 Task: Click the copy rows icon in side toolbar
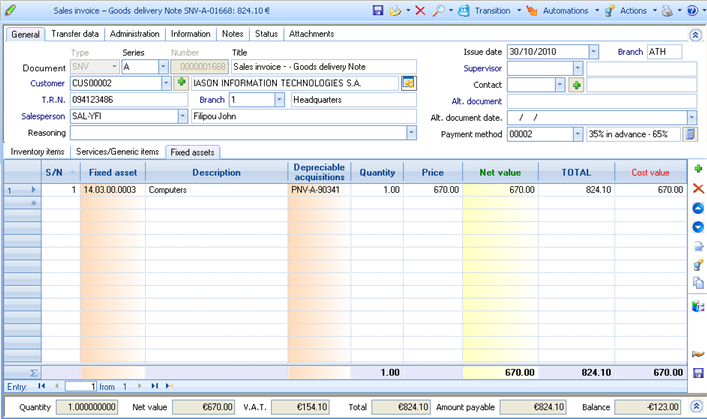[x=698, y=283]
